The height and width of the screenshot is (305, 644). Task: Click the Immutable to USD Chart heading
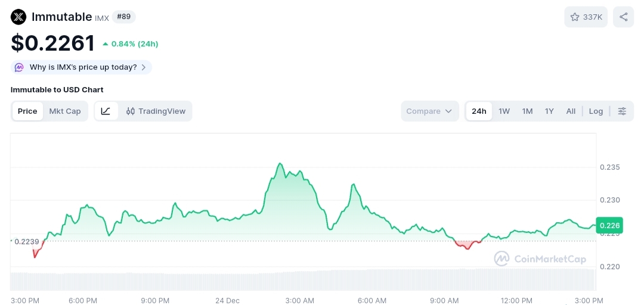[57, 89]
